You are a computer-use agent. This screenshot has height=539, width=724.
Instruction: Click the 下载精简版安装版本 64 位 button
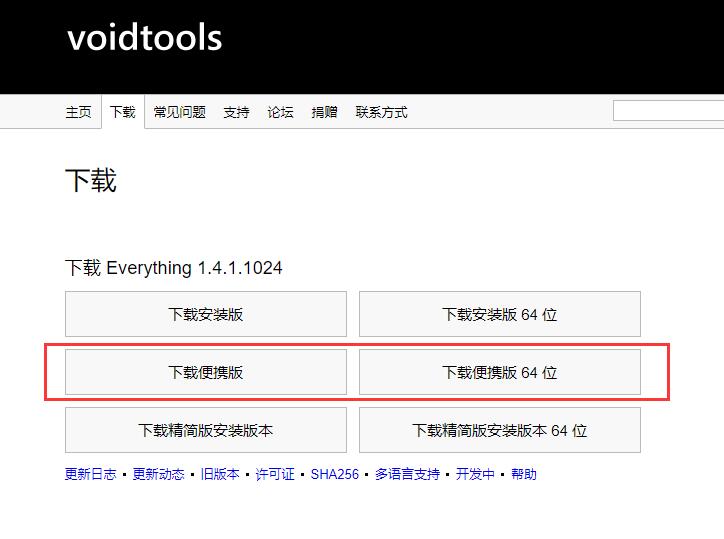pos(500,430)
